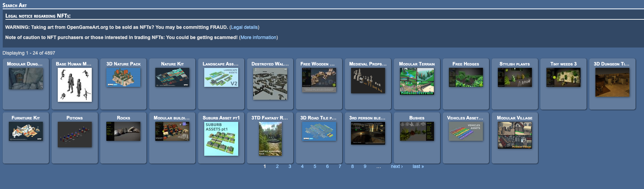Click the Bushes title text
Image resolution: width=644 pixels, height=189 pixels.
pyautogui.click(x=417, y=118)
